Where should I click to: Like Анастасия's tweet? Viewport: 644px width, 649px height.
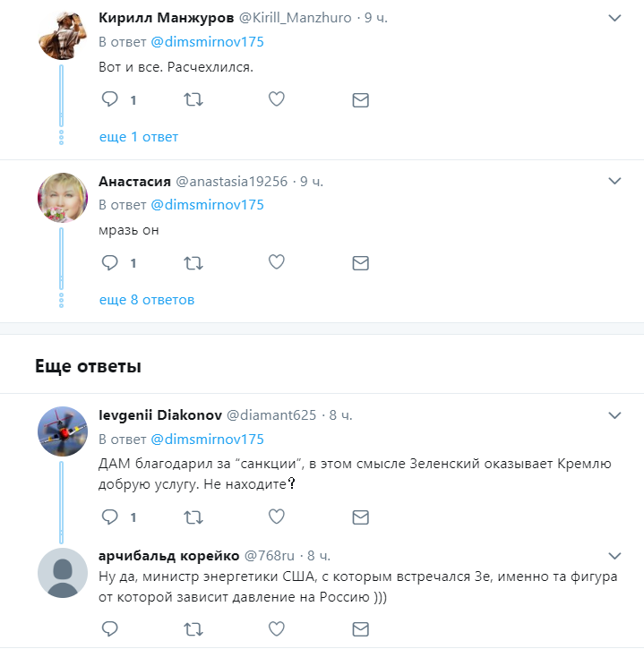[277, 262]
